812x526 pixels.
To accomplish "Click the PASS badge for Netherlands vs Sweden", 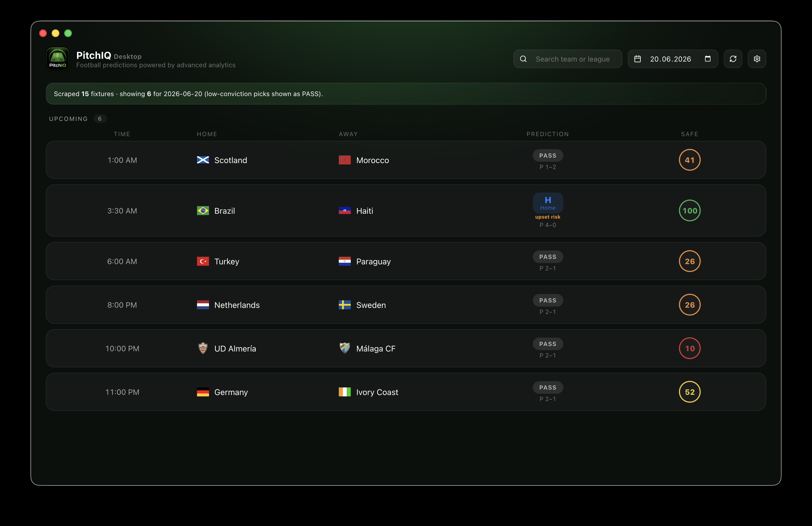I will pyautogui.click(x=548, y=300).
